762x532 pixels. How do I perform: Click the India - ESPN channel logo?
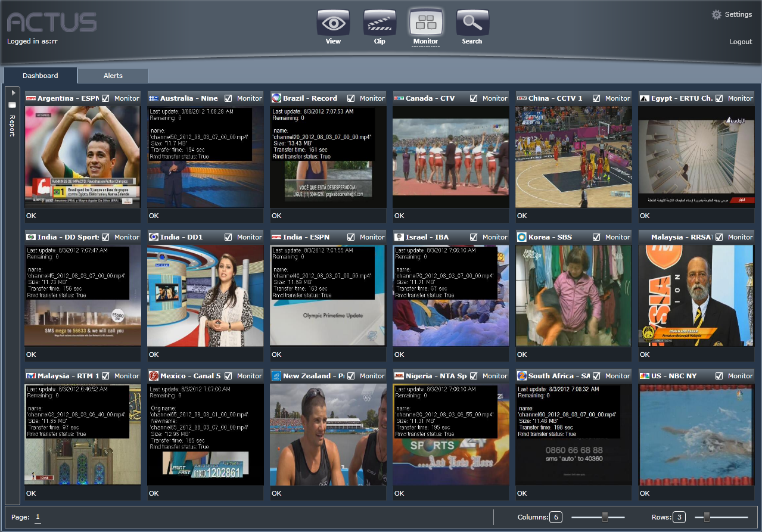tap(276, 237)
